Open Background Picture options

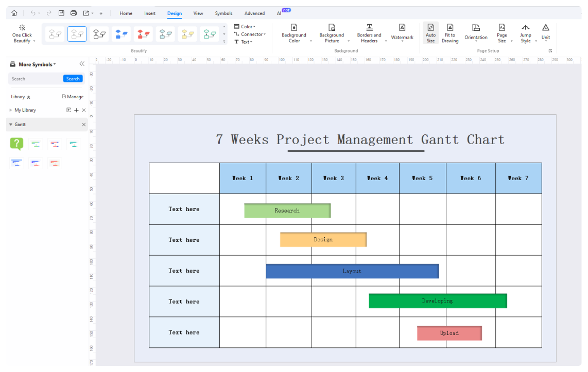pos(332,34)
